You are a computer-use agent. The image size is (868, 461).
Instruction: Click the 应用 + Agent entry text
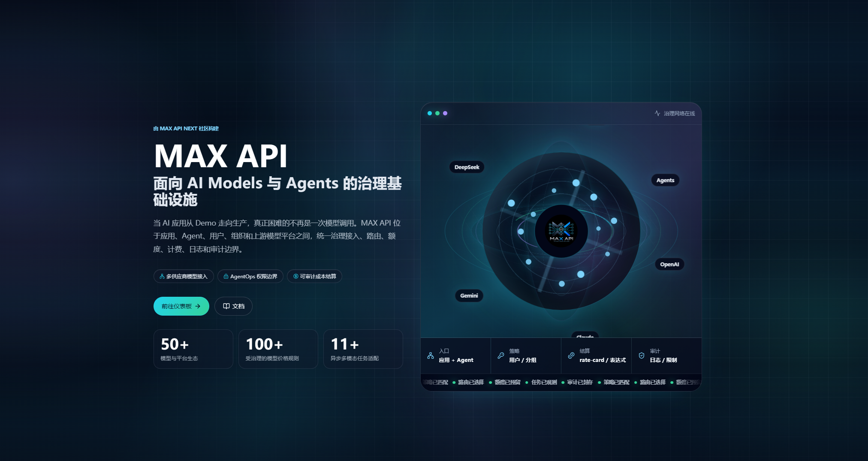456,360
